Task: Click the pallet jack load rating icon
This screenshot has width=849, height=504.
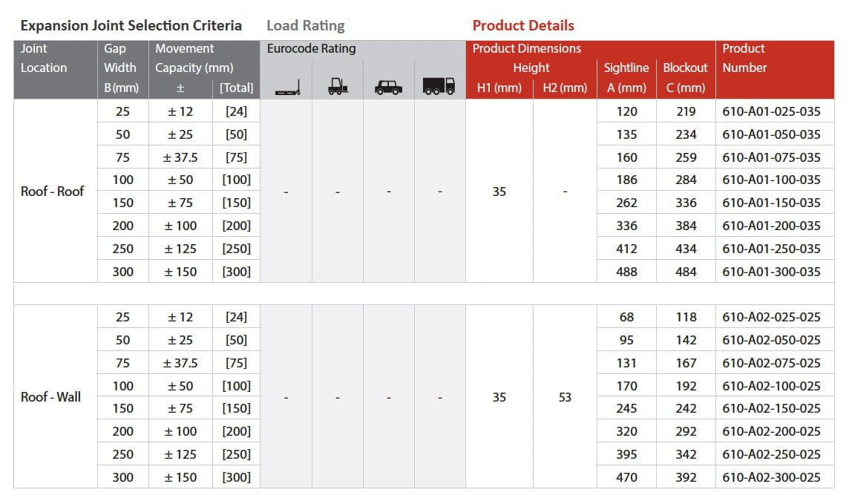Action: point(287,87)
